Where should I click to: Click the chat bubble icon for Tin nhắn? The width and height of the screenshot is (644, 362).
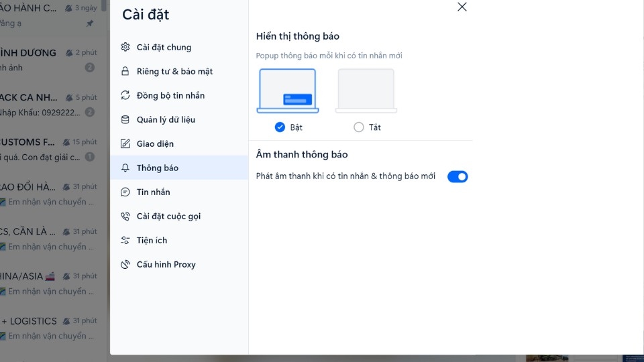click(x=125, y=192)
